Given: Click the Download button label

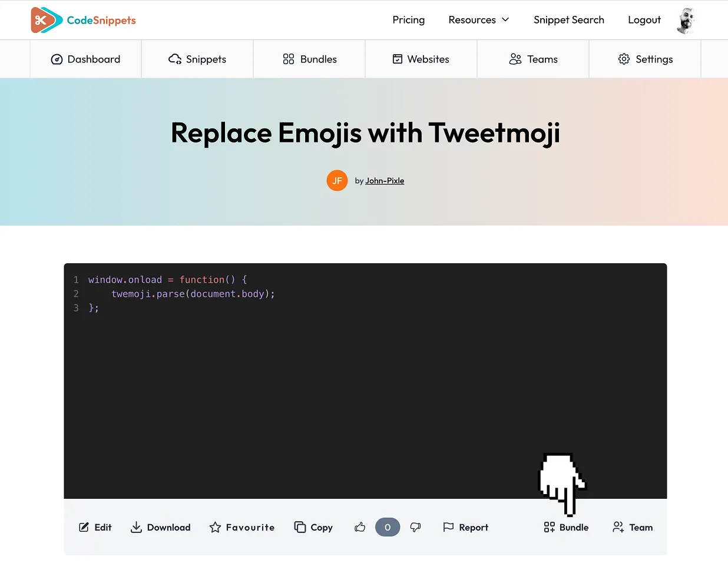Looking at the screenshot, I should (169, 528).
